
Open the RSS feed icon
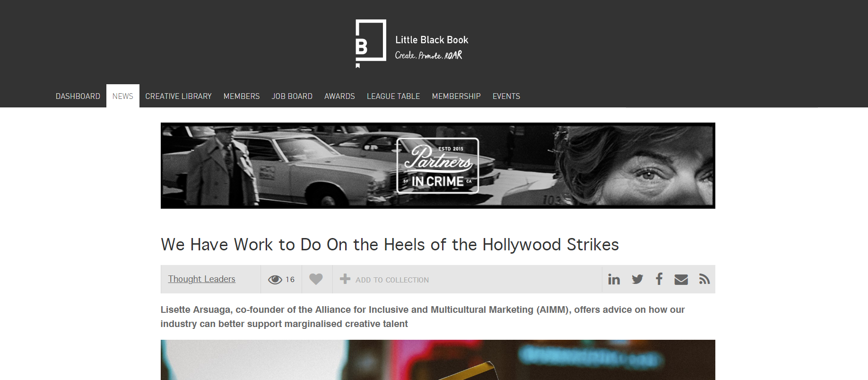704,279
